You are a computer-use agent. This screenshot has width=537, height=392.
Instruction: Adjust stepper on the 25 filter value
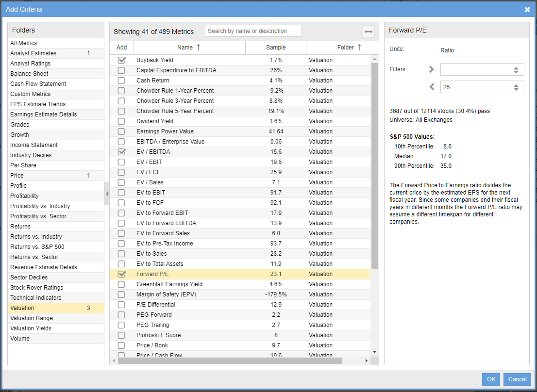[x=516, y=87]
